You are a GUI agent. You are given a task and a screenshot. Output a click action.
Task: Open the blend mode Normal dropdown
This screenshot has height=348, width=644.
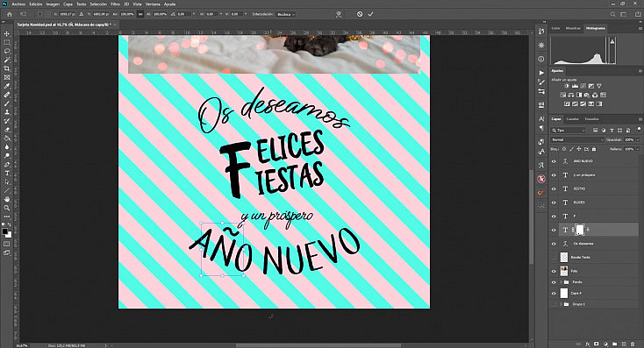[577, 140]
